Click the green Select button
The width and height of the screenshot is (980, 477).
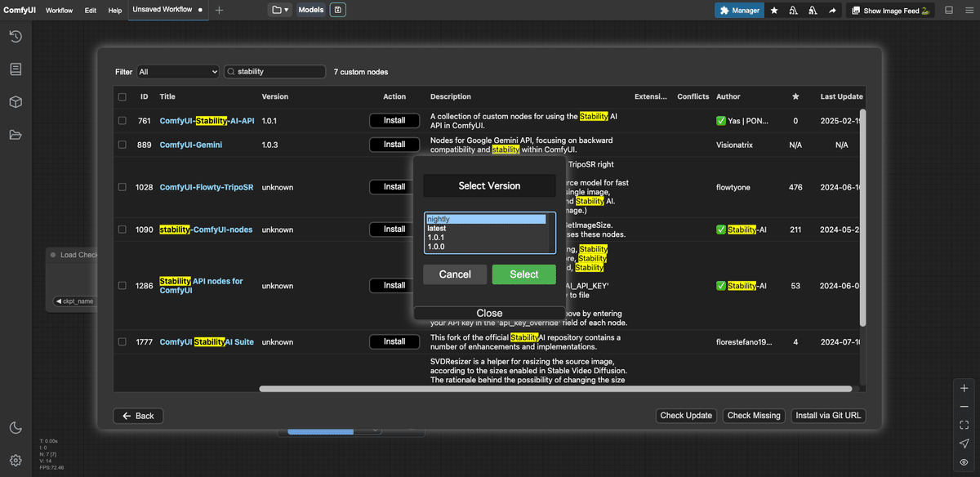tap(524, 274)
